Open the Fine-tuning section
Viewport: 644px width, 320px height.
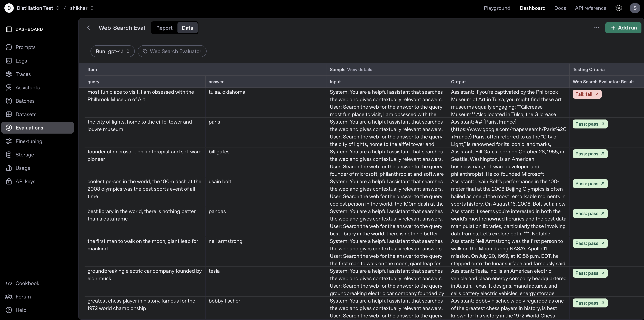(x=29, y=141)
